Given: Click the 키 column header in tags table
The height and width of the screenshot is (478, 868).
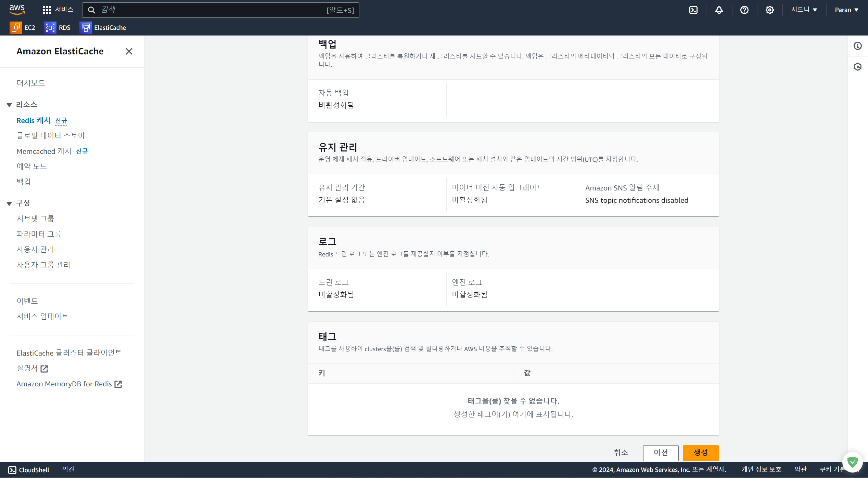Looking at the screenshot, I should 322,373.
